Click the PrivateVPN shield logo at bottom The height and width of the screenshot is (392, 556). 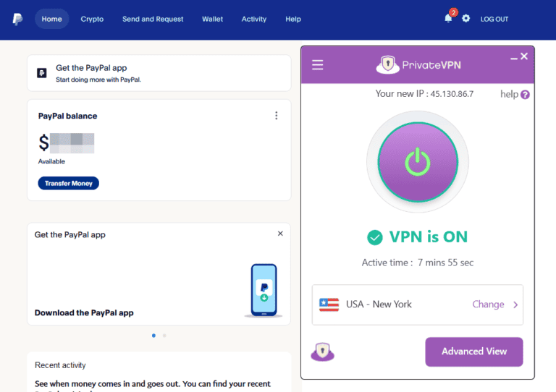click(322, 352)
